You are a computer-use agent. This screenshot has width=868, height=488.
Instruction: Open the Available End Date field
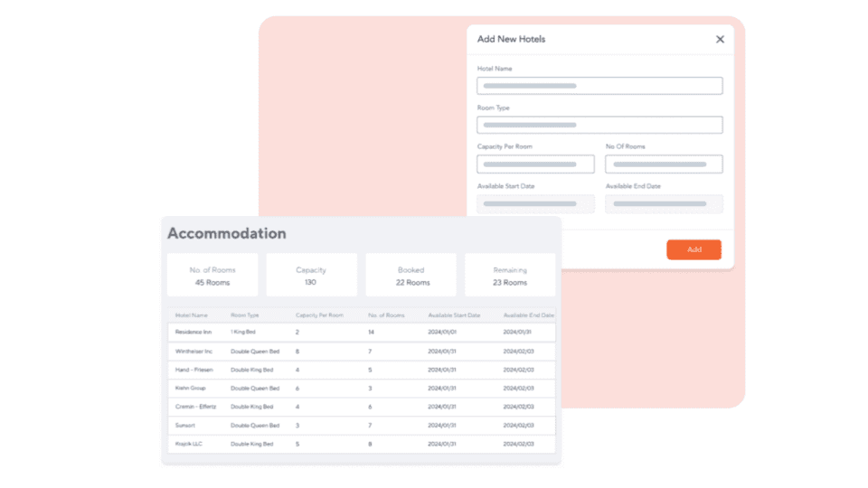coord(664,203)
